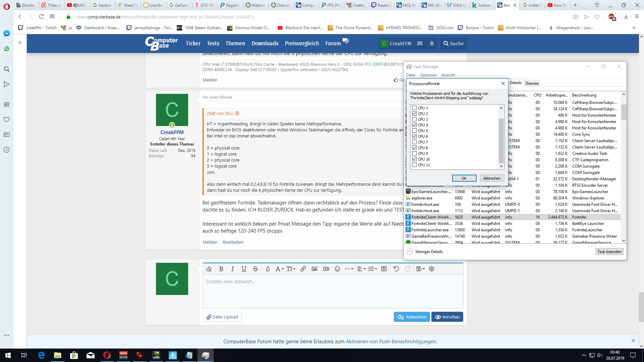
Task: Expand the text alignment dropdown
Action: pos(361,269)
